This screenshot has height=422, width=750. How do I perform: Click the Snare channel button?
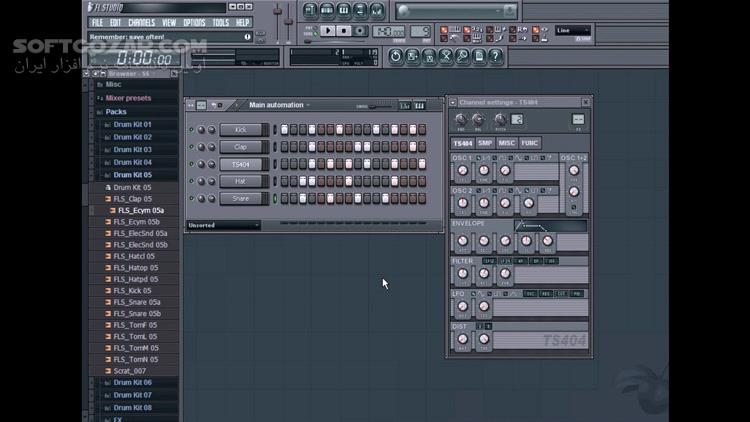point(241,199)
